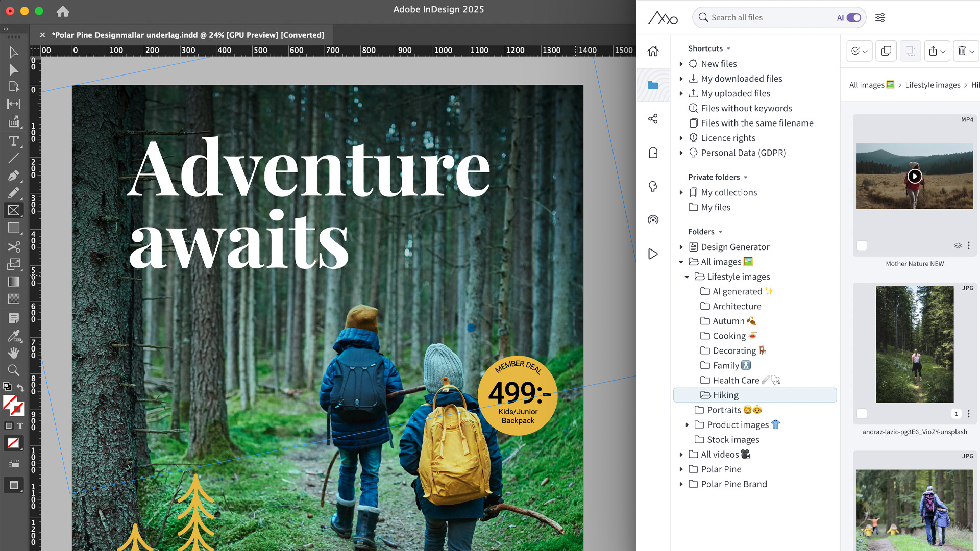Expand the Product images folder
Viewport: 980px width, 551px height.
688,424
